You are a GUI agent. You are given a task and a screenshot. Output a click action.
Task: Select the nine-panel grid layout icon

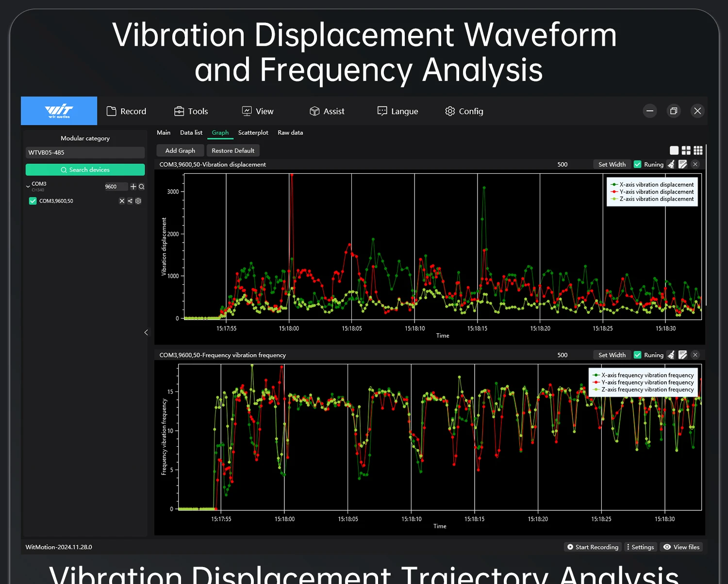(x=698, y=150)
